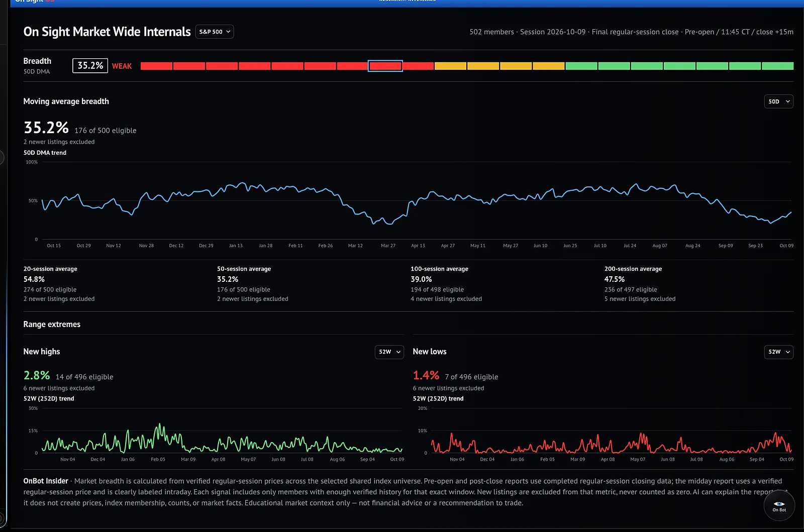The image size is (804, 532).
Task: Click the green 2.8% new highs value
Action: 37,375
